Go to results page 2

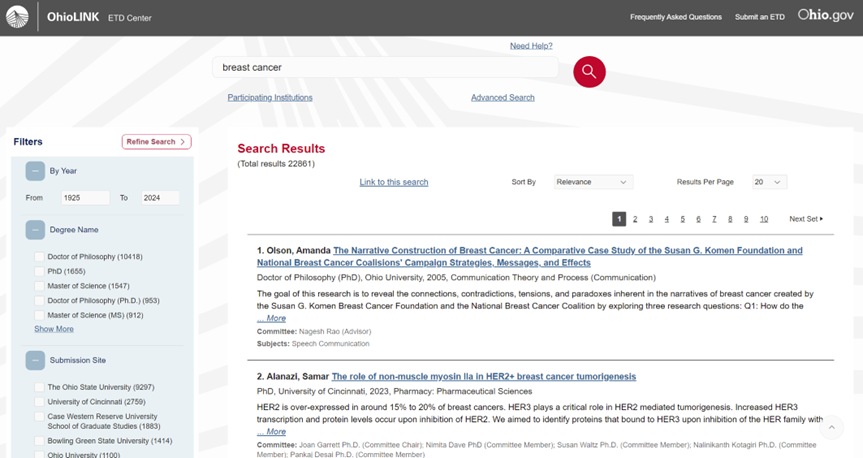(x=635, y=219)
